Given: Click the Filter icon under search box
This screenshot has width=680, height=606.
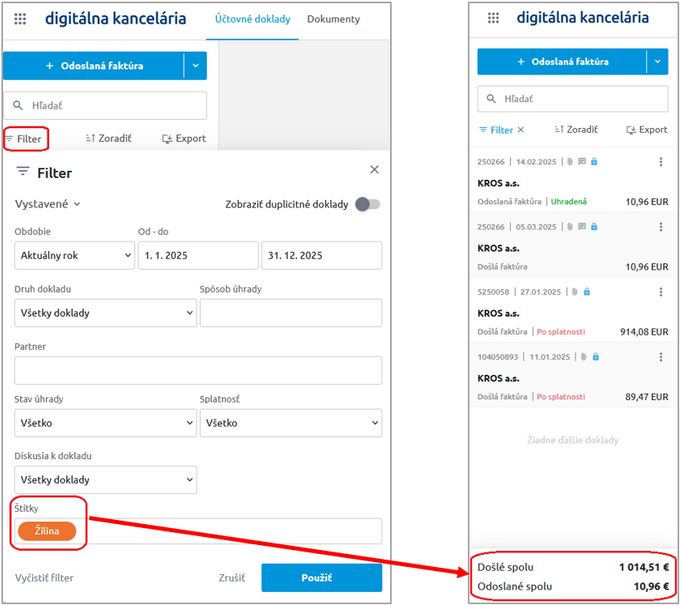Looking at the screenshot, I should tap(11, 138).
